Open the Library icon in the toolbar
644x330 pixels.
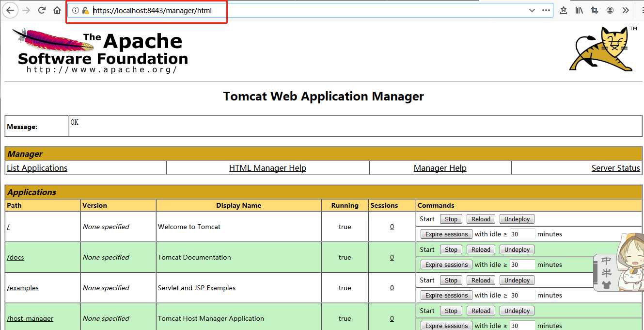(x=579, y=10)
